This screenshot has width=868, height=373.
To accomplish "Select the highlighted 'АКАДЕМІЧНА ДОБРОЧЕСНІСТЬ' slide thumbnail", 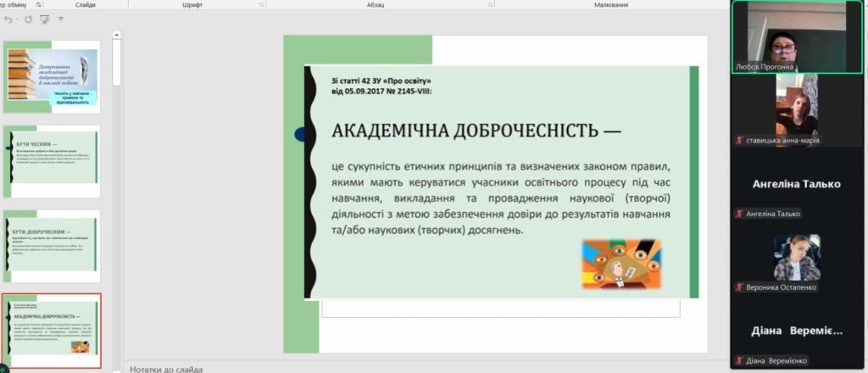I will point(53,331).
